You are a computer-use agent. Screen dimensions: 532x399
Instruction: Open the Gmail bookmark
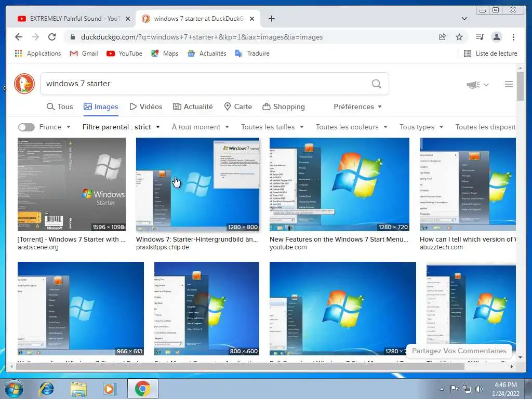[x=84, y=54]
